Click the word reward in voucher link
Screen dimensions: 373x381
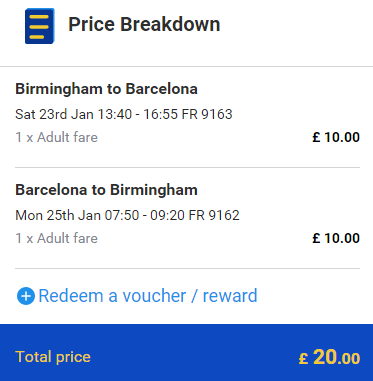(230, 296)
